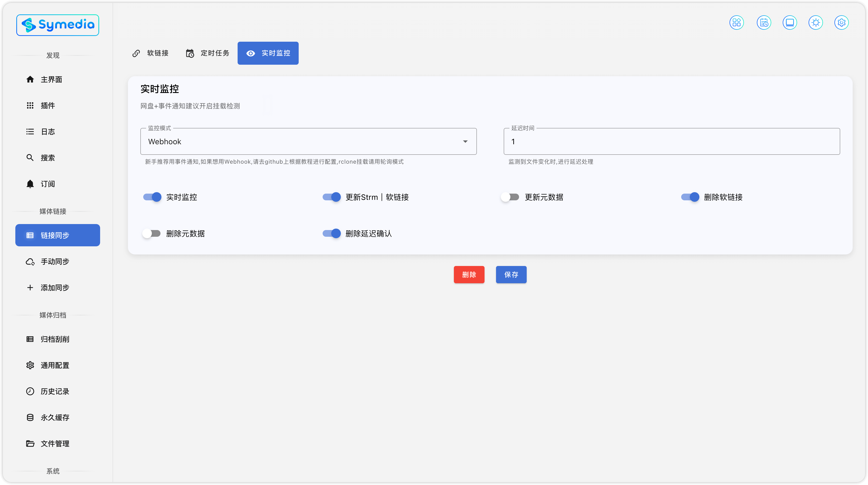Click the table icon beside 链接同步

(x=30, y=235)
